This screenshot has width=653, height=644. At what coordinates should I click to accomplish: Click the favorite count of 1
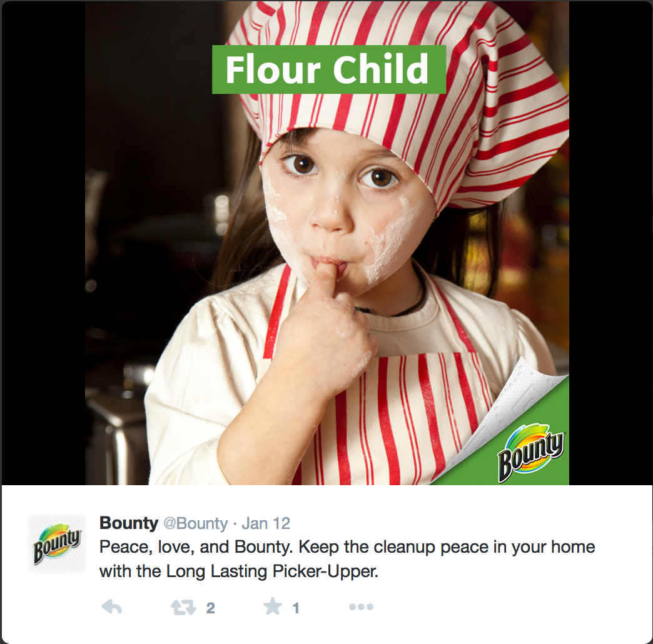pyautogui.click(x=296, y=608)
